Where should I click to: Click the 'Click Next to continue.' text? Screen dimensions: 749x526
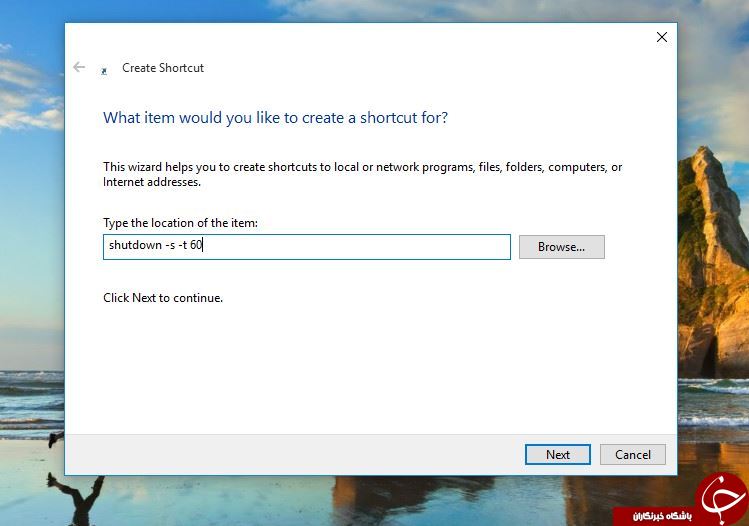coord(163,298)
